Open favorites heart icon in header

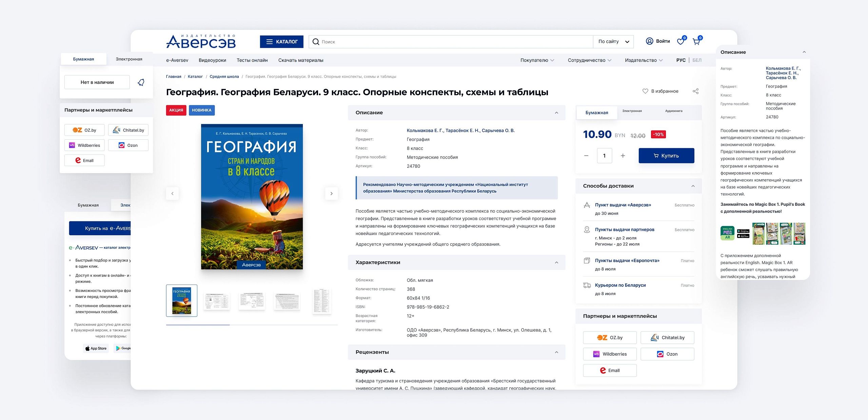(x=680, y=42)
